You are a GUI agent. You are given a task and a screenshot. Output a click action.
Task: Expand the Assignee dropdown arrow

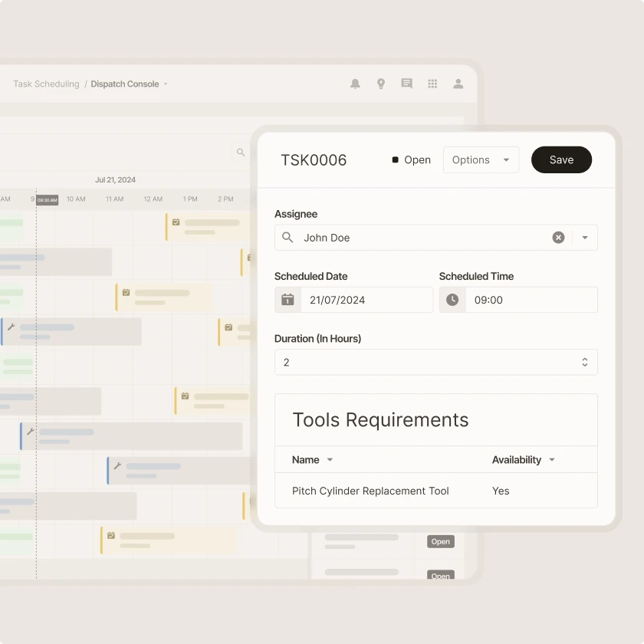tap(585, 238)
